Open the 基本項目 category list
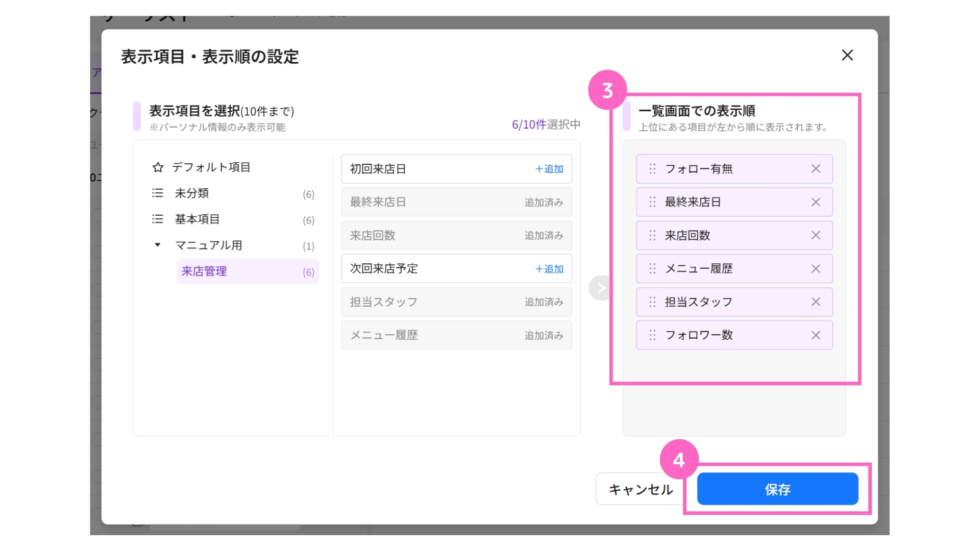The height and width of the screenshot is (551, 980). click(x=197, y=219)
